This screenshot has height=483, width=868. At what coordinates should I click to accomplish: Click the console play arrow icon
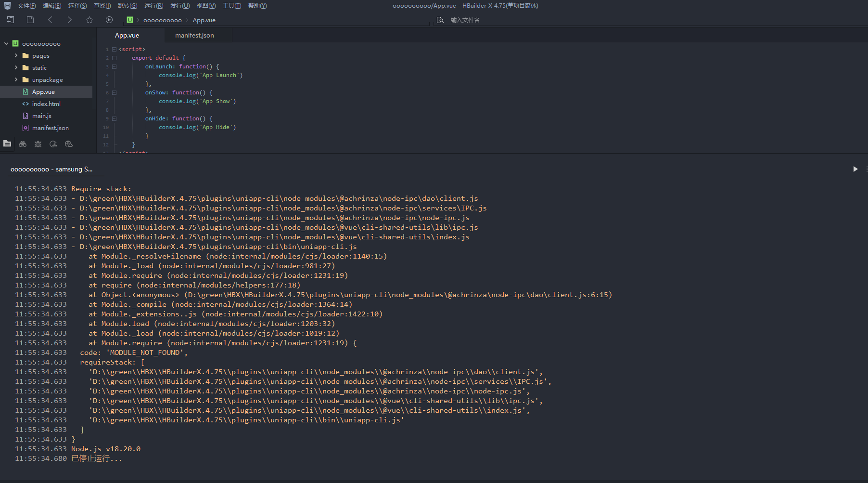(855, 169)
